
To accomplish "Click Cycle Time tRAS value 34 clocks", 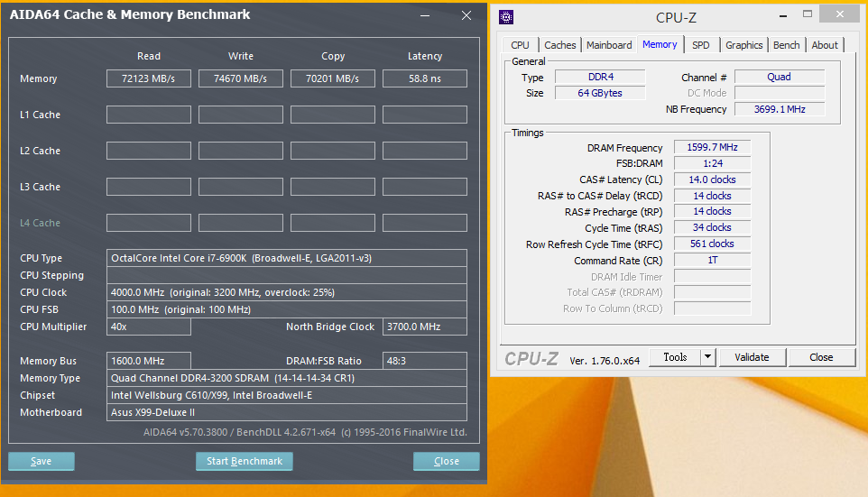I will (x=713, y=227).
